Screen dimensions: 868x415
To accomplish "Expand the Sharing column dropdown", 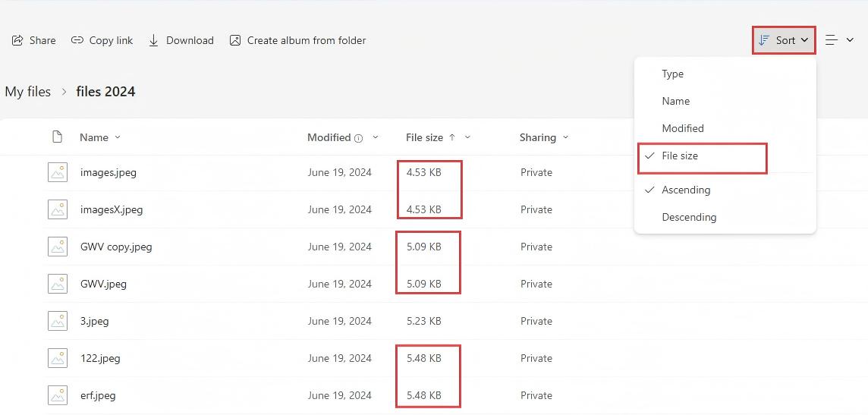I will [566, 137].
